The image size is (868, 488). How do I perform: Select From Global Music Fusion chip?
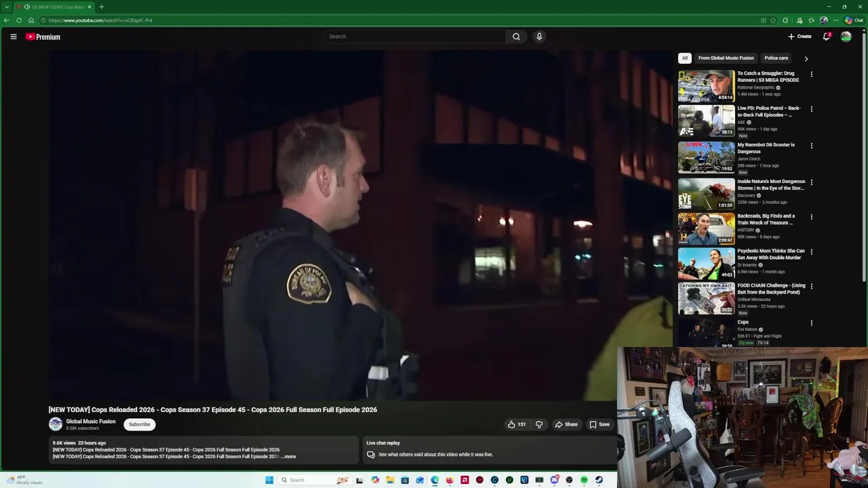(726, 58)
